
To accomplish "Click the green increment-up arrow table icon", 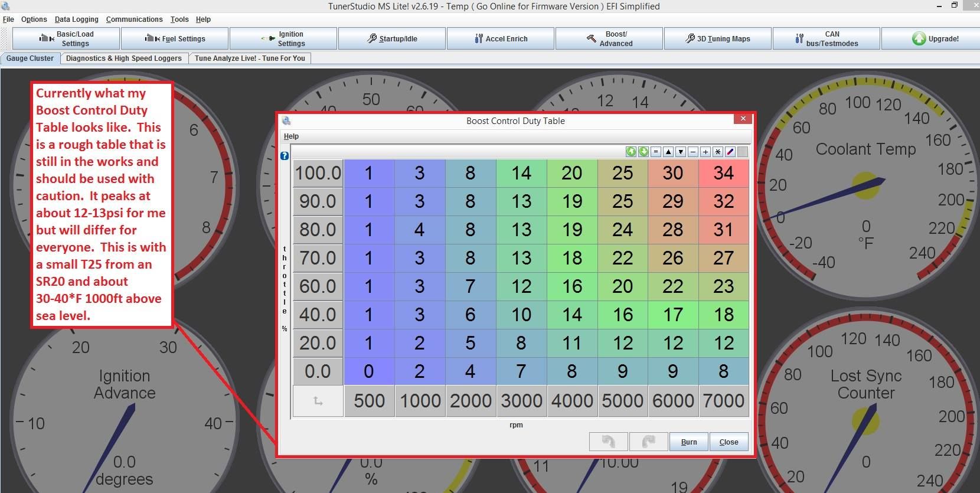I will click(x=631, y=152).
